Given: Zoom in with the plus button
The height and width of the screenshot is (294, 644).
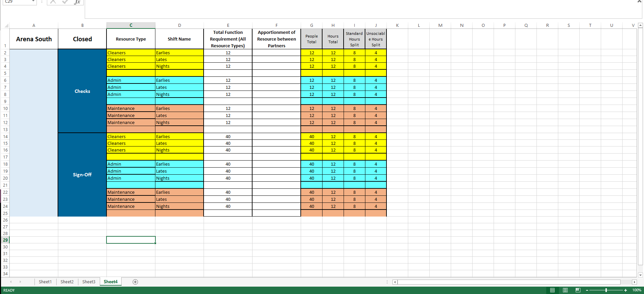Looking at the screenshot, I should point(625,290).
